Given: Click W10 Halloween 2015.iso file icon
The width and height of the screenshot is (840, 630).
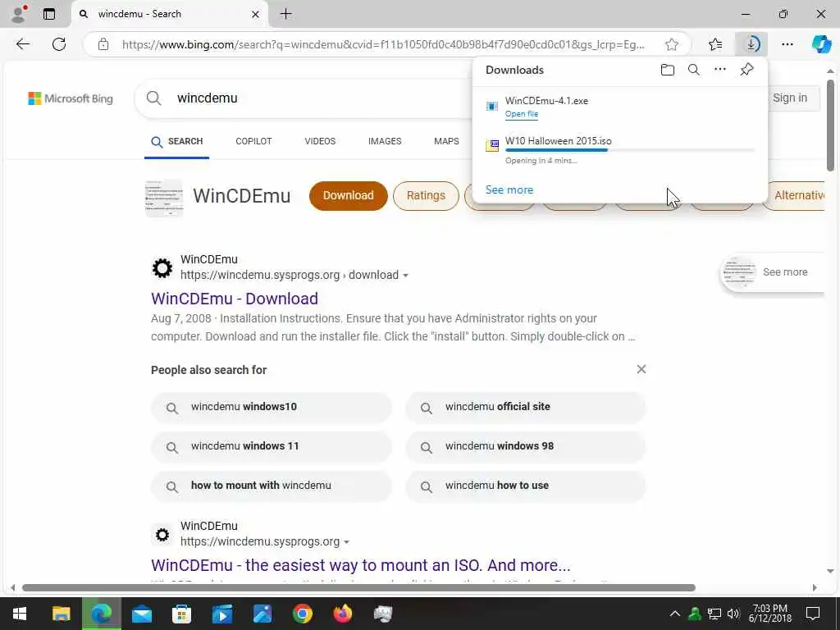Looking at the screenshot, I should click(x=492, y=146).
